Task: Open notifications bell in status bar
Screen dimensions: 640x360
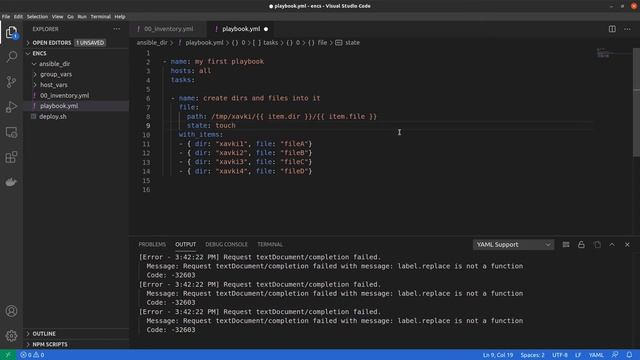Action: click(x=629, y=355)
